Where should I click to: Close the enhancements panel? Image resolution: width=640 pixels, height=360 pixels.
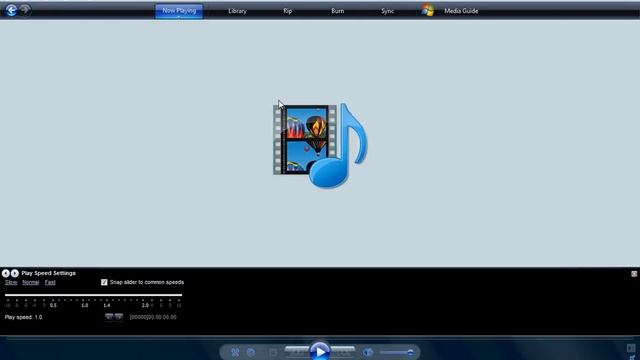tap(634, 274)
